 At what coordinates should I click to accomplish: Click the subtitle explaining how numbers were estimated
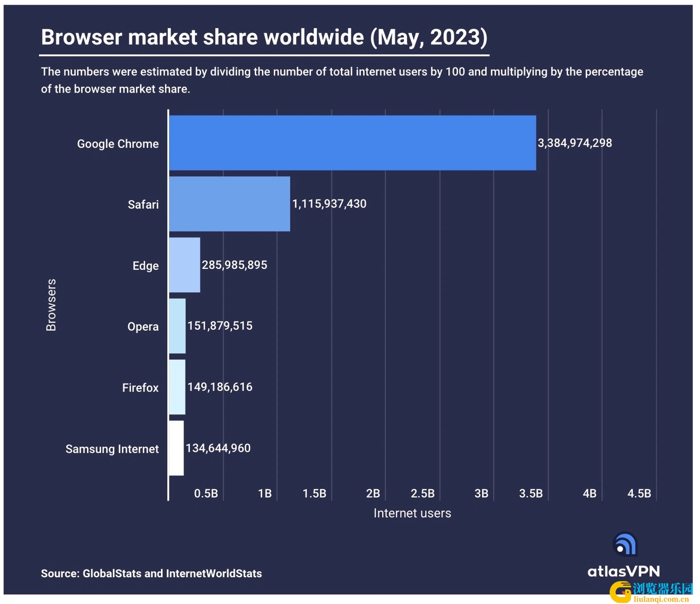click(342, 80)
